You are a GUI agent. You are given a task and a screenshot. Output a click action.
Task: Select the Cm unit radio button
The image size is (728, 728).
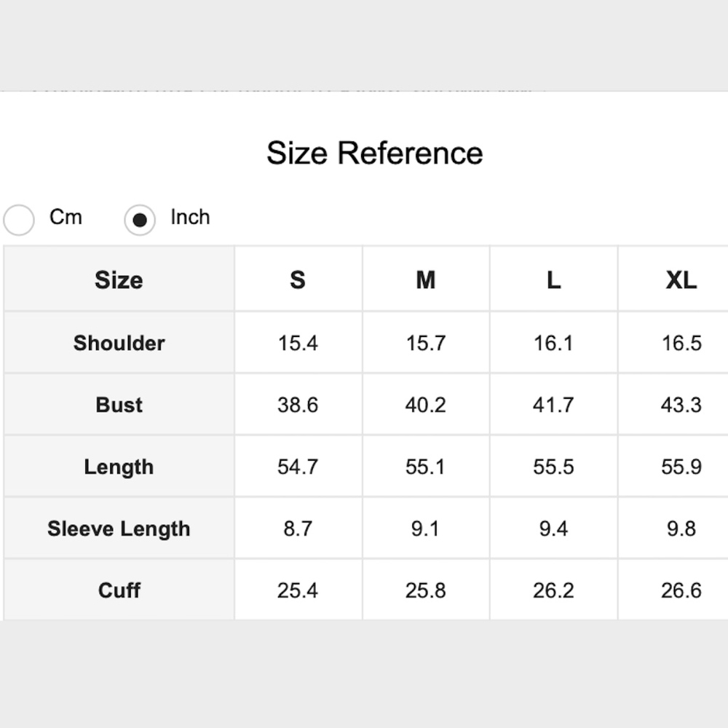[x=19, y=220]
